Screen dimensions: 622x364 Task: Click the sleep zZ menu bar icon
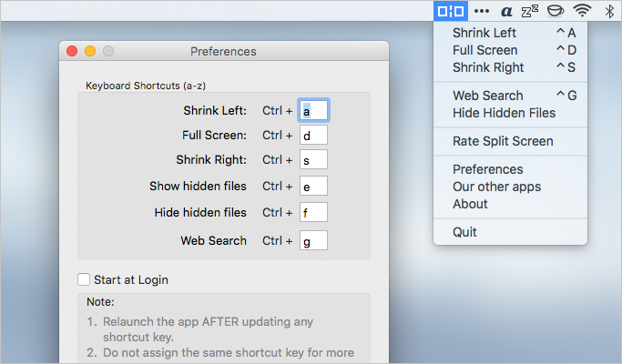530,11
